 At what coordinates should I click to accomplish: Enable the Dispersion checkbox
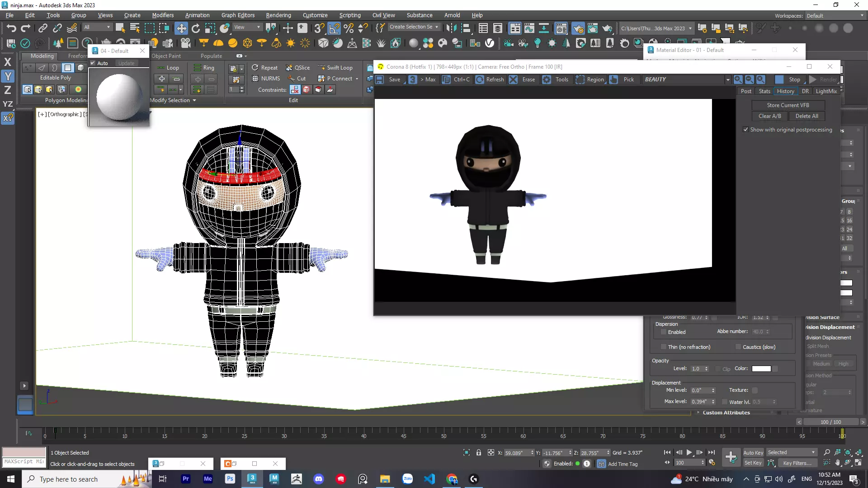click(x=663, y=332)
